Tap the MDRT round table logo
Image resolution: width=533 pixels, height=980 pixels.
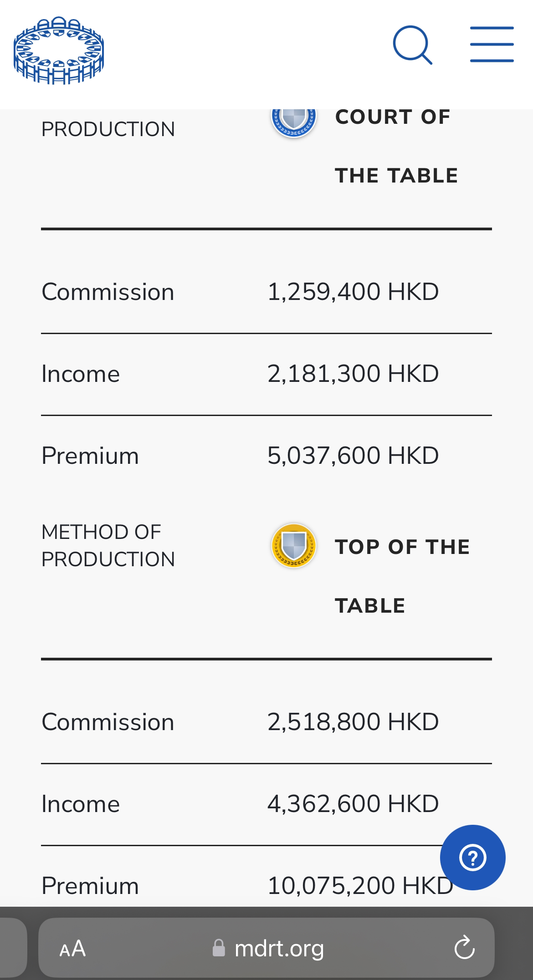(59, 51)
